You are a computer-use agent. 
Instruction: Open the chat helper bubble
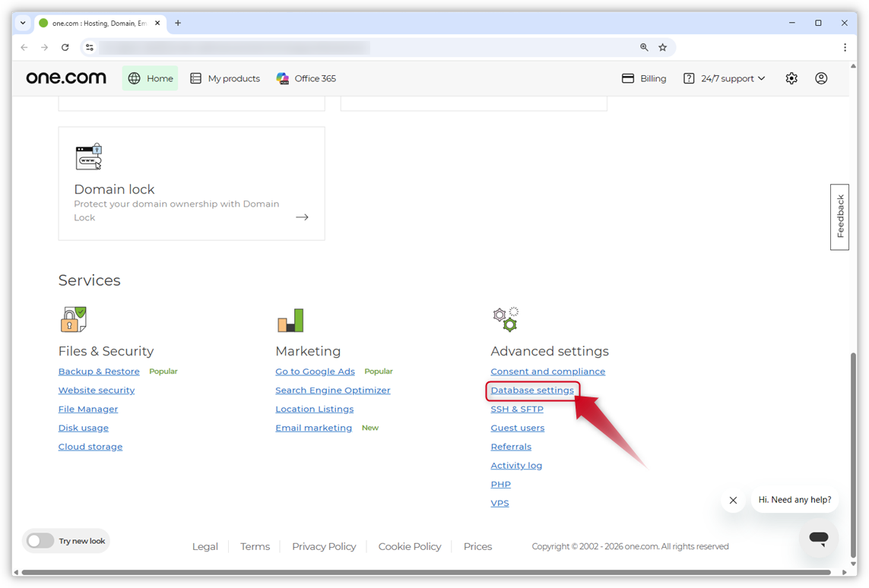[x=819, y=538]
